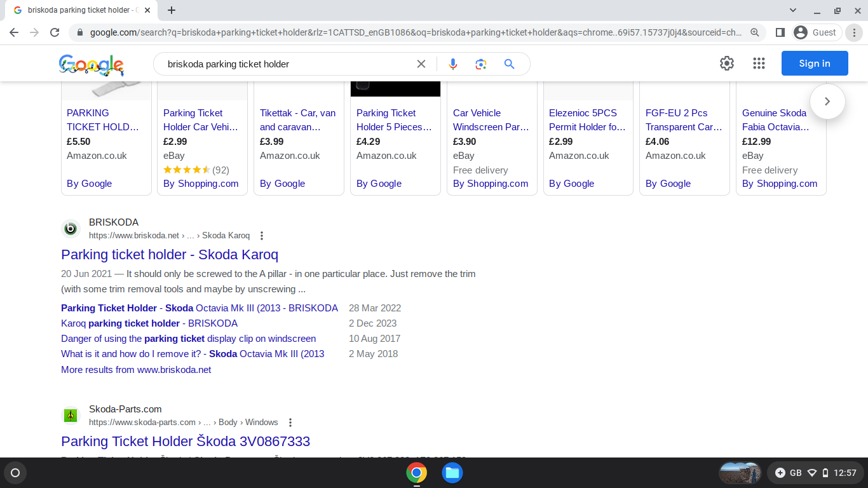Open the Tikettak - Car, van and caravan product
Screen dimensions: 868x488
(x=298, y=119)
